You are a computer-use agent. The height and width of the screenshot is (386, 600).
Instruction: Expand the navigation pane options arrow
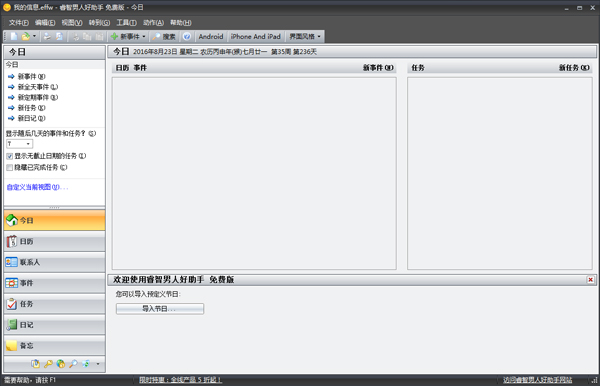pos(98,364)
